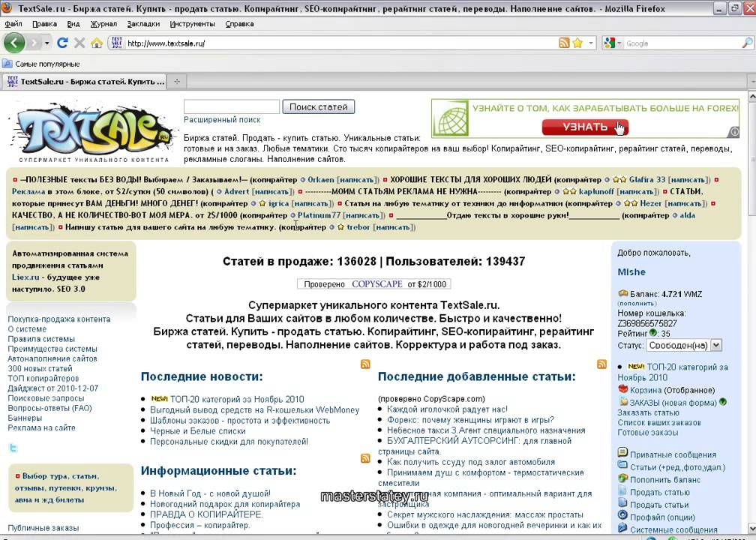Screen dimensions: 756x540
Task: Stop loading with the X icon
Action: [79, 43]
